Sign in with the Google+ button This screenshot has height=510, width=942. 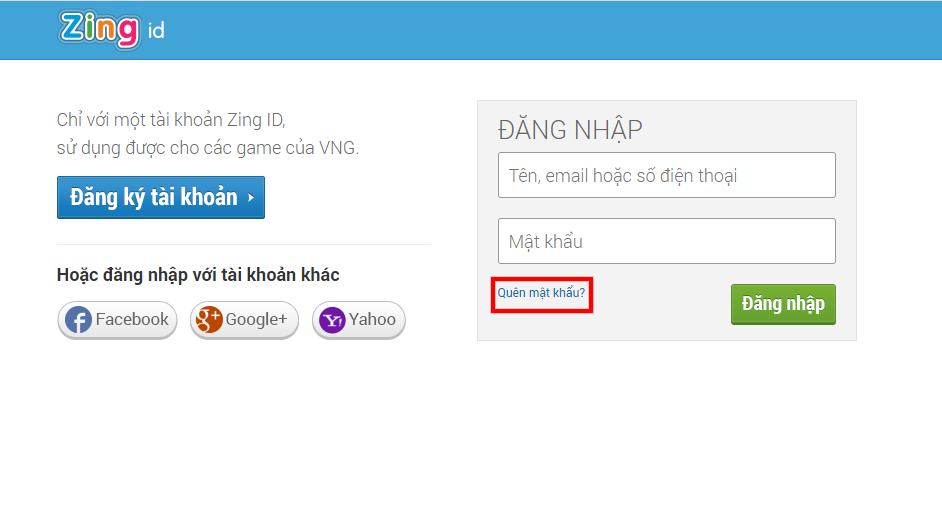click(244, 320)
